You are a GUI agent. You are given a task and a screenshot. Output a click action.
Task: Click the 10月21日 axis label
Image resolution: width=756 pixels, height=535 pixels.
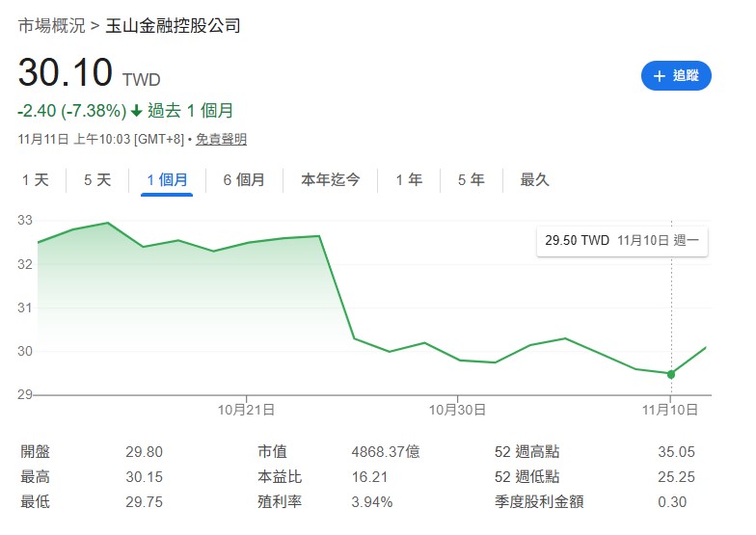coord(247,411)
